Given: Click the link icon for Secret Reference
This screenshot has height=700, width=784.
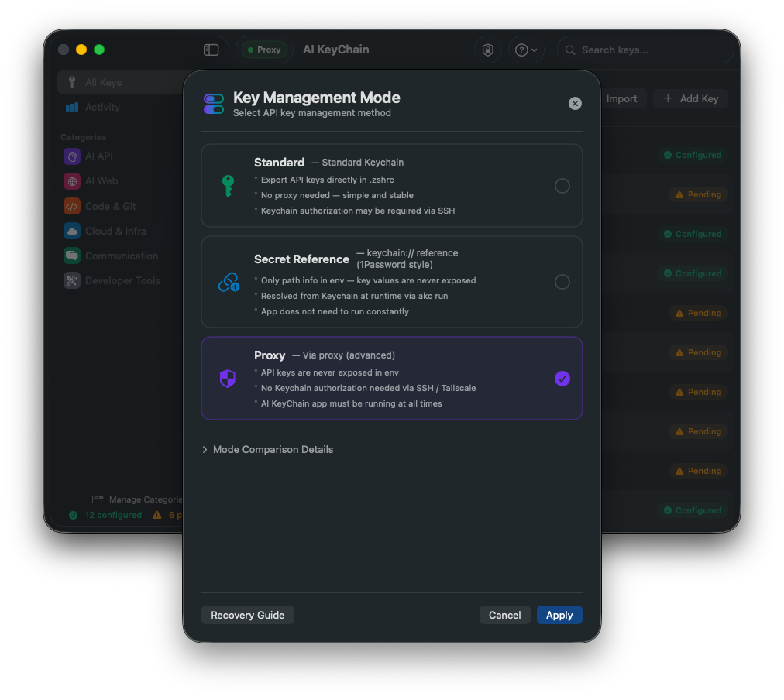Looking at the screenshot, I should pos(229,283).
